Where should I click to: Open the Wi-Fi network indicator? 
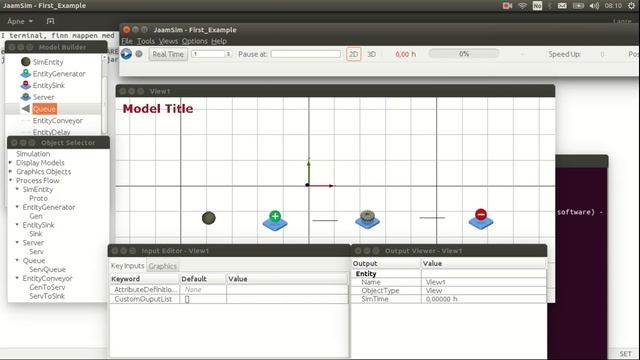point(522,6)
